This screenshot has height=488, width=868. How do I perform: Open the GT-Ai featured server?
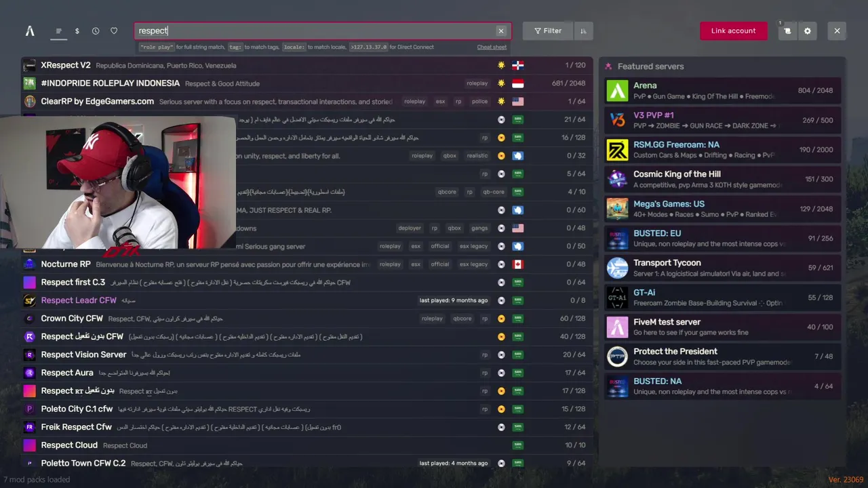(x=723, y=298)
